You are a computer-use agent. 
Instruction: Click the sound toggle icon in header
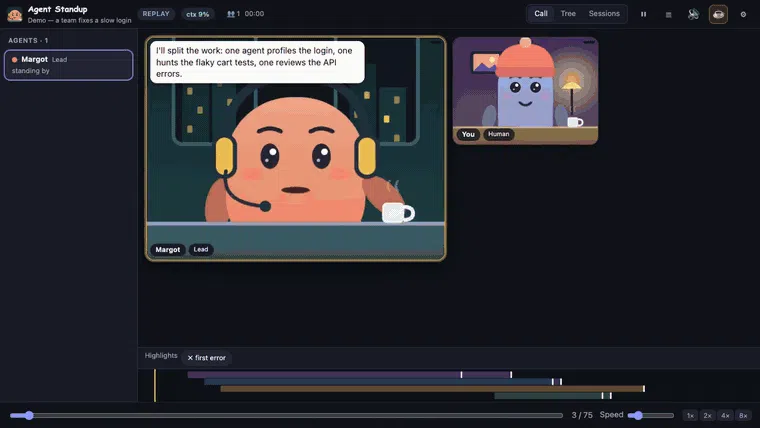coord(693,14)
